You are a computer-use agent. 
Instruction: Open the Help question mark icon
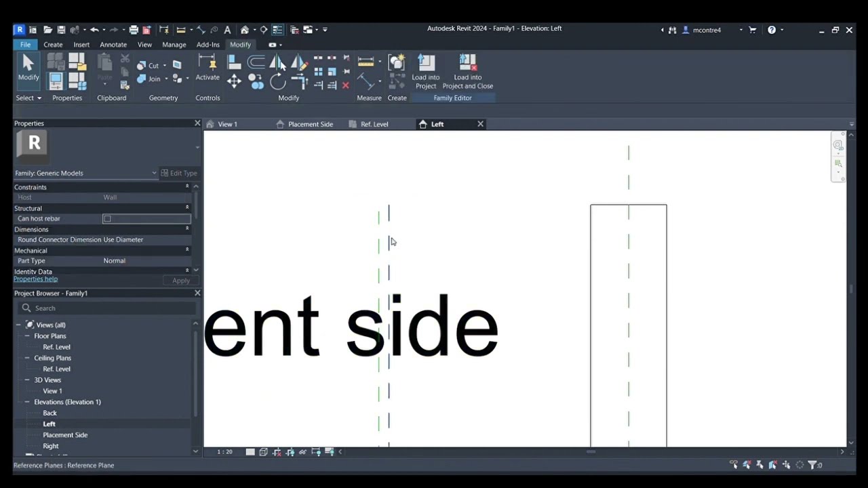click(772, 30)
